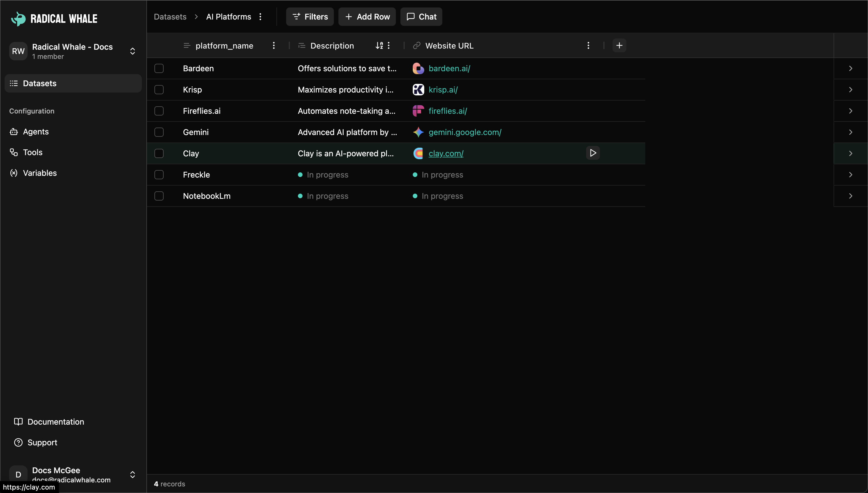Select the NotebookLm row checkbox
This screenshot has height=493, width=868.
click(159, 196)
